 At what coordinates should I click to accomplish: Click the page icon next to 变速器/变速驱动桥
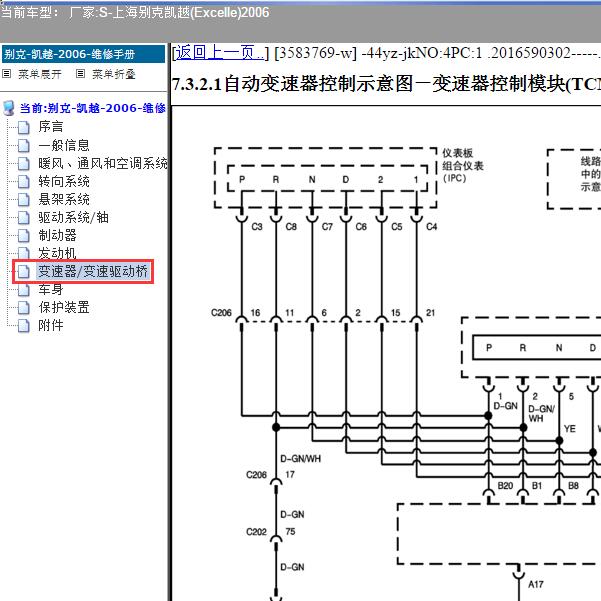point(23,271)
